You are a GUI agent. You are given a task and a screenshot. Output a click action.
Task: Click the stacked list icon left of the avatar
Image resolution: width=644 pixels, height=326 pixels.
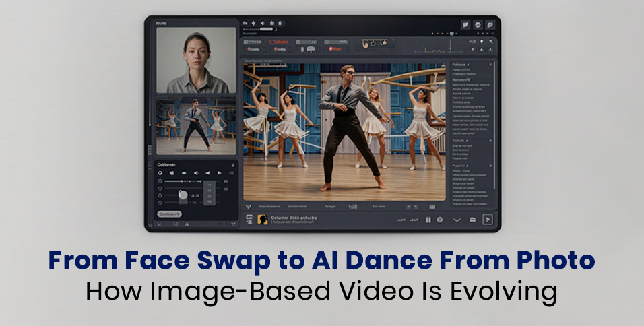[249, 220]
